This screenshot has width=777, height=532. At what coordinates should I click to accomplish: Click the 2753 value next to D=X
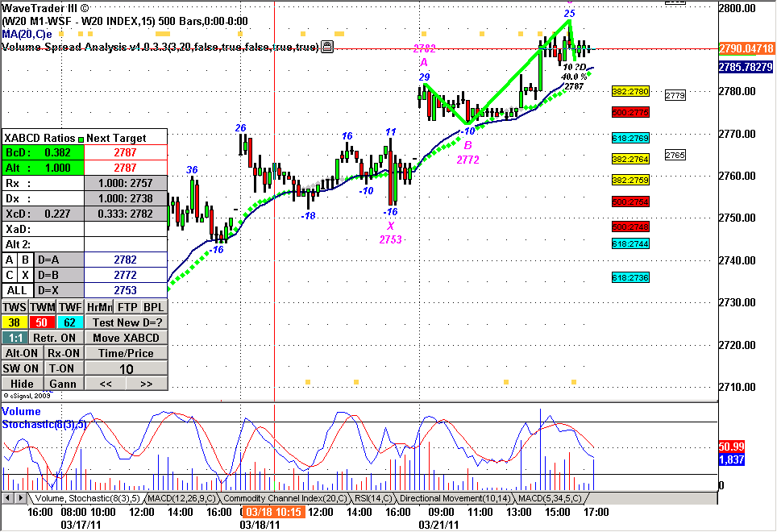[x=126, y=290]
